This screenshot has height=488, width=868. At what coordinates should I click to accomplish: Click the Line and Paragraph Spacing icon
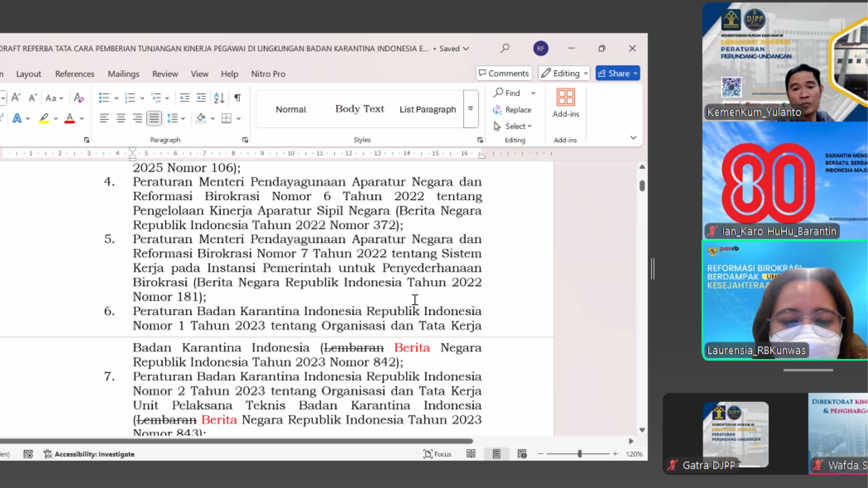(172, 118)
